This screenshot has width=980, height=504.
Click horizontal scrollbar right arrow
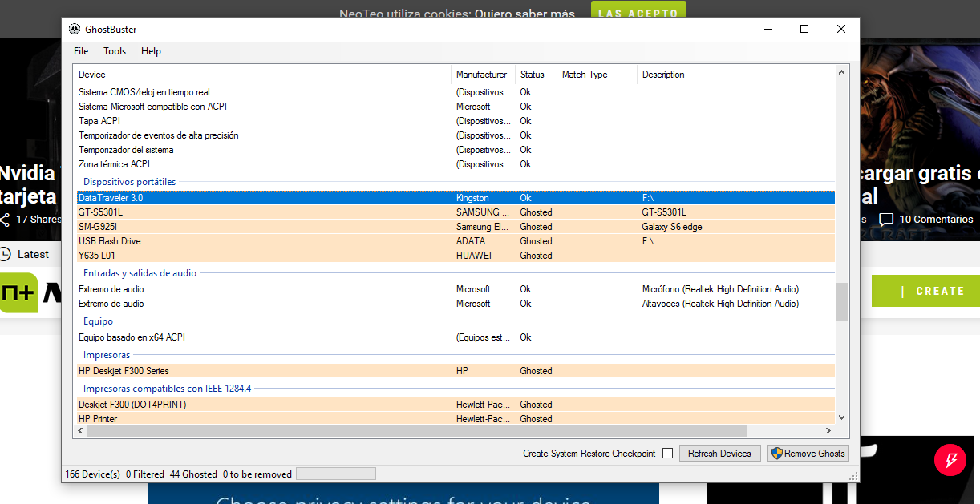point(828,431)
